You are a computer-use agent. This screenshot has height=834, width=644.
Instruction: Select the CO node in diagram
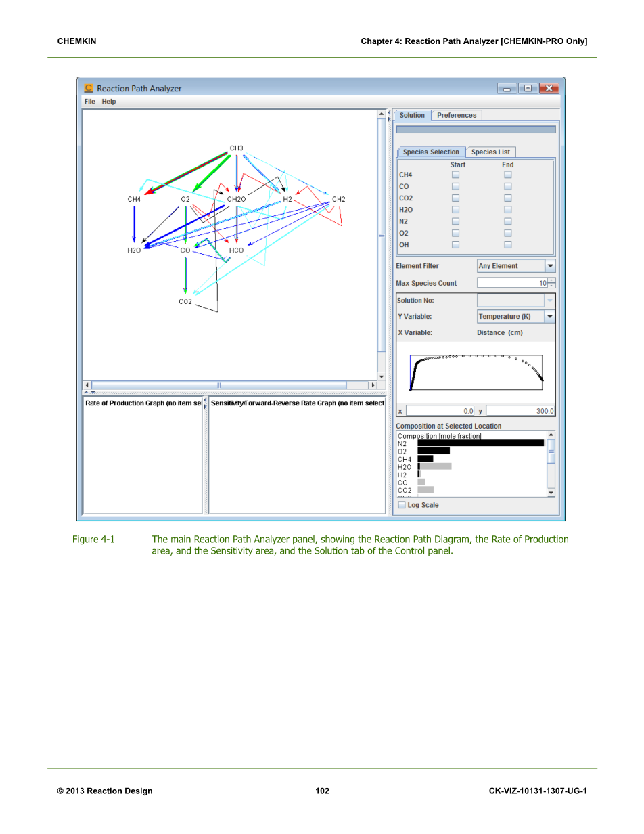[x=185, y=250]
